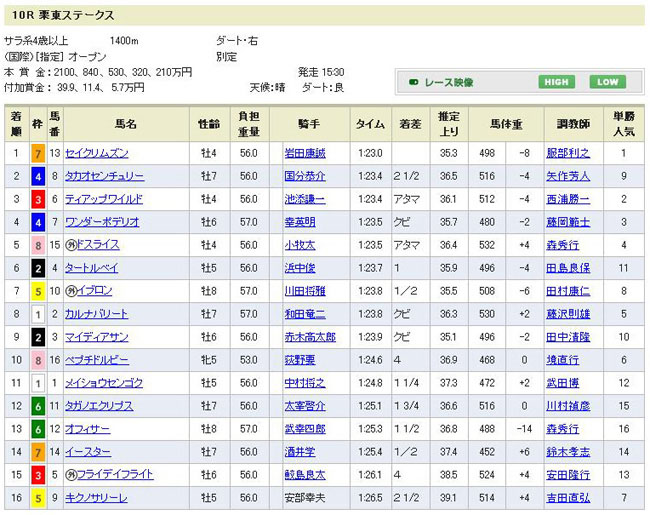Image resolution: width=650 pixels, height=515 pixels.
Task: Open trainer profile 吉田直弘
Action: click(567, 497)
